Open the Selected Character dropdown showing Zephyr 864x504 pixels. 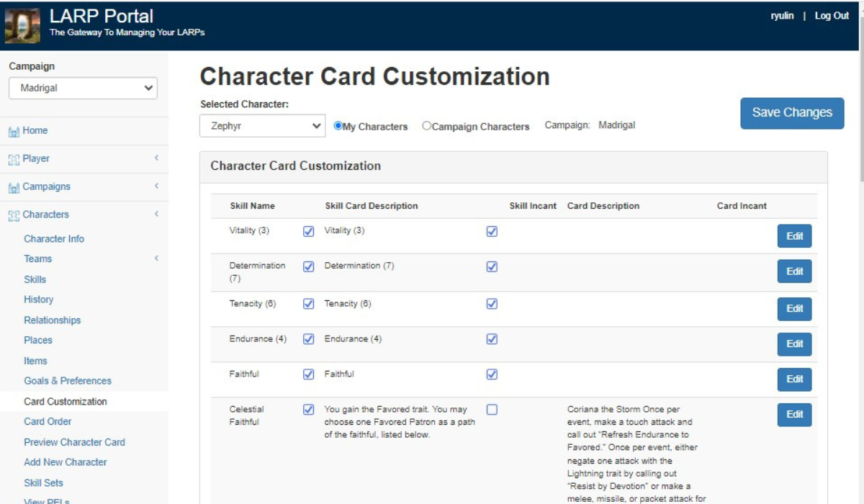click(x=262, y=126)
